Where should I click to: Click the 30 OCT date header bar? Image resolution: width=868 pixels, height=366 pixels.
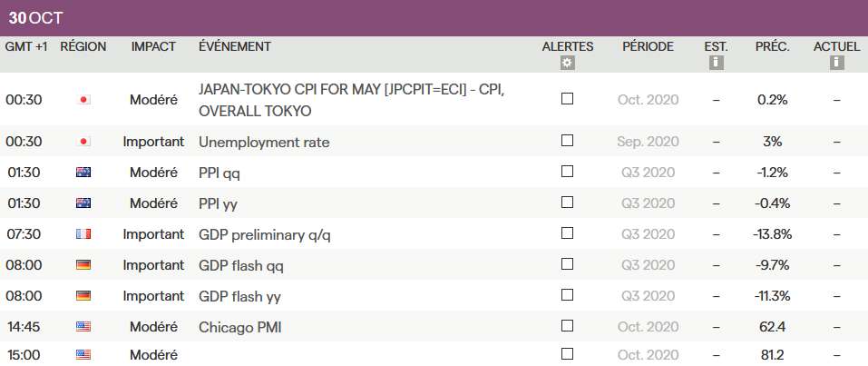click(x=434, y=18)
